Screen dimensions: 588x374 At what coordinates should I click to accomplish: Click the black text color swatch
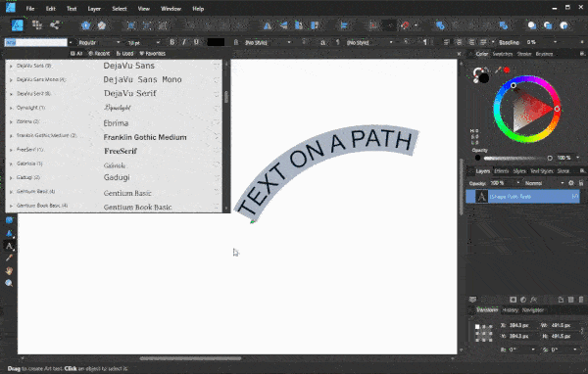(x=216, y=42)
